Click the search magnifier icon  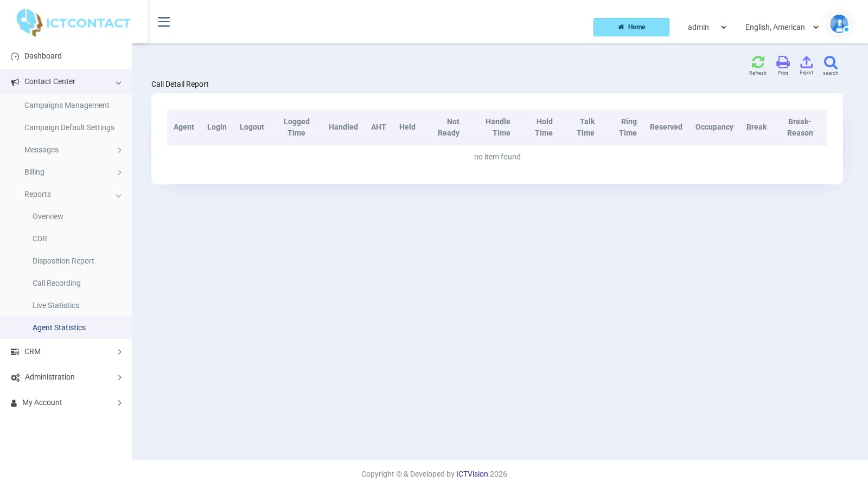point(831,62)
